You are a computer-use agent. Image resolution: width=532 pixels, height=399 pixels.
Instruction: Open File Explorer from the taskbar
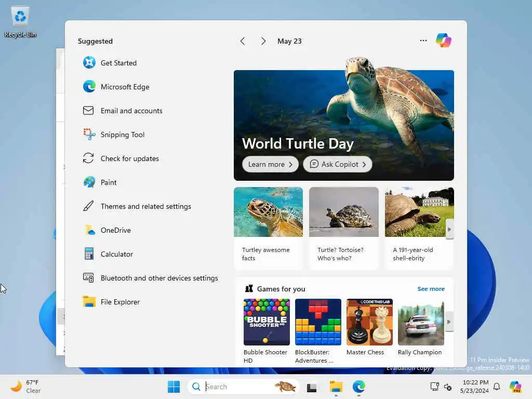[336, 387]
